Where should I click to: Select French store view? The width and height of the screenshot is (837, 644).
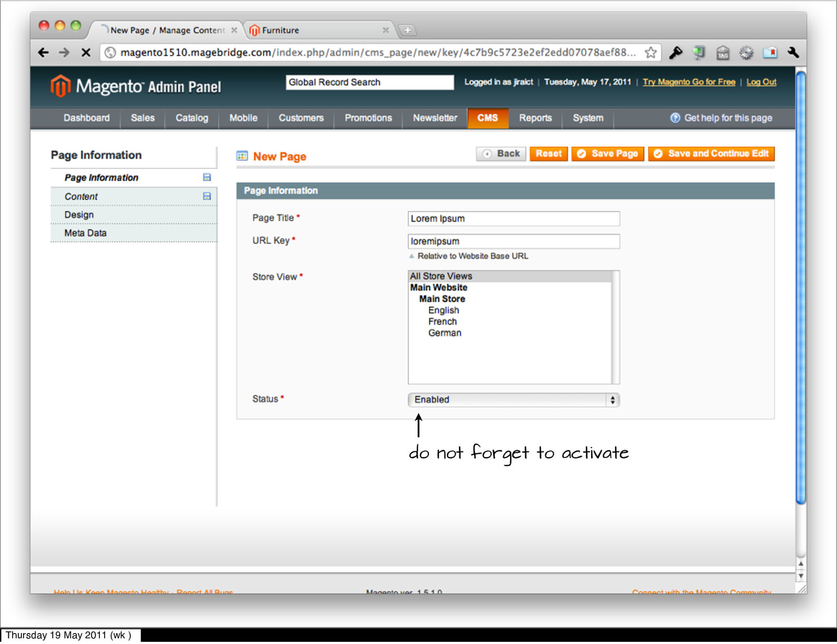[443, 321]
